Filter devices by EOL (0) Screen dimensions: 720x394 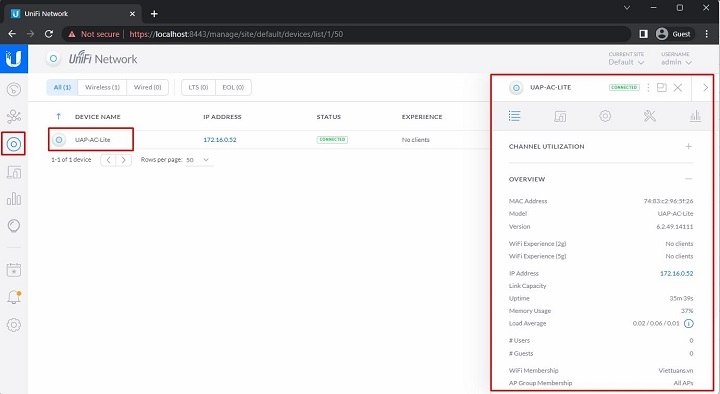(x=233, y=87)
